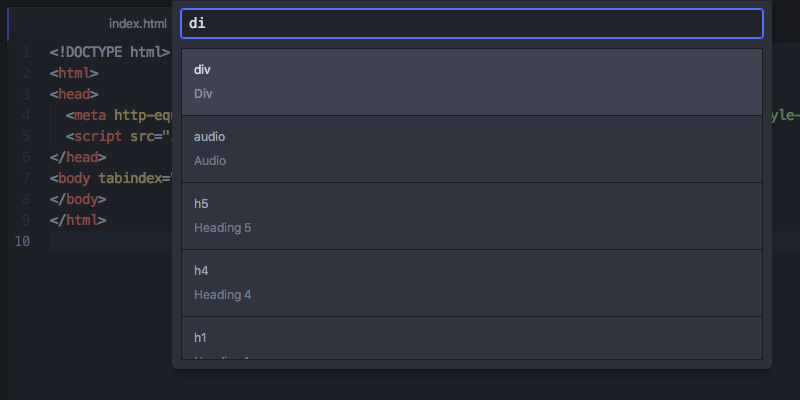Click the closing body tag
800x400 pixels.
78,199
